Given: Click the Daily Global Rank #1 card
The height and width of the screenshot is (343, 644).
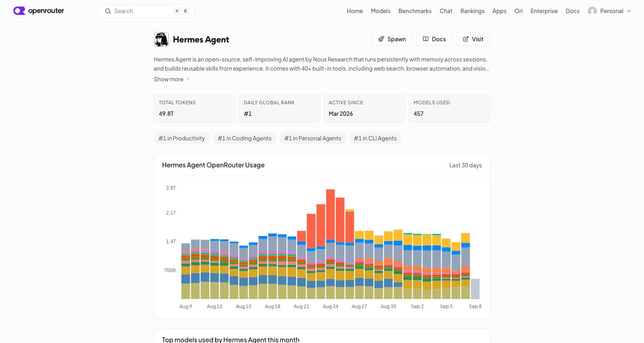Looking at the screenshot, I should [x=279, y=108].
